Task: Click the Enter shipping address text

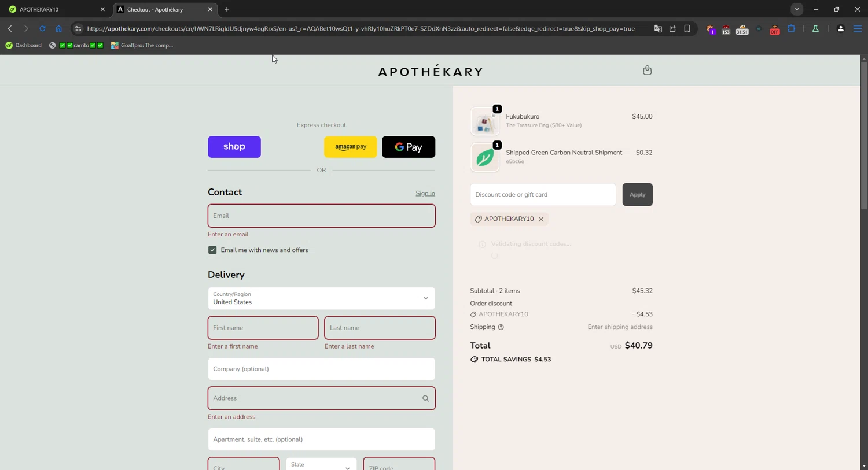Action: [620, 327]
